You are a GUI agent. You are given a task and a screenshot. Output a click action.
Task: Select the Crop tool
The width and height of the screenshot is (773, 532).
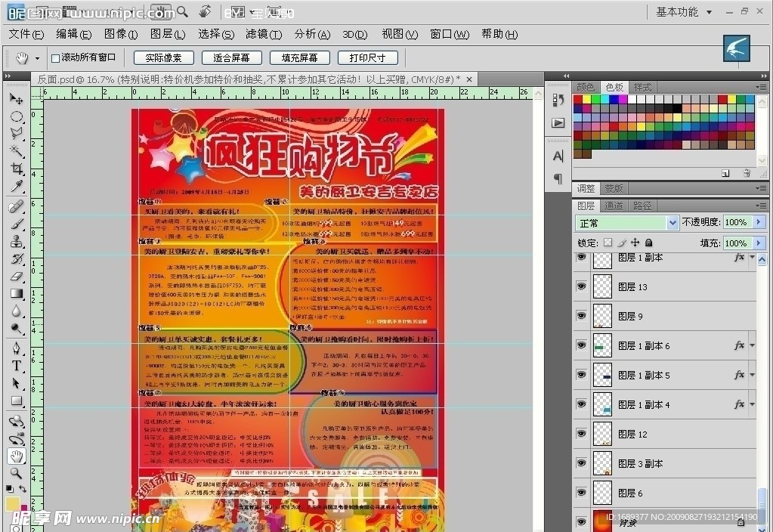[x=17, y=169]
